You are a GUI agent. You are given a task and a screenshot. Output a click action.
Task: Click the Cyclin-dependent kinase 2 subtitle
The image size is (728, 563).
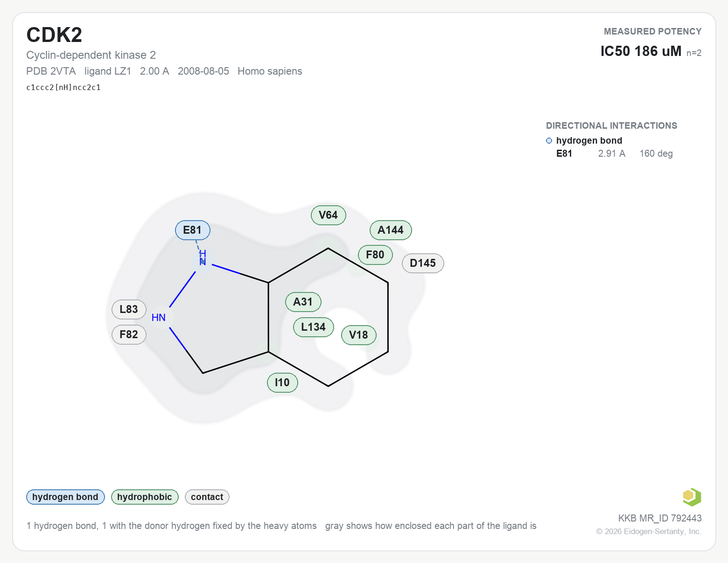click(x=91, y=55)
